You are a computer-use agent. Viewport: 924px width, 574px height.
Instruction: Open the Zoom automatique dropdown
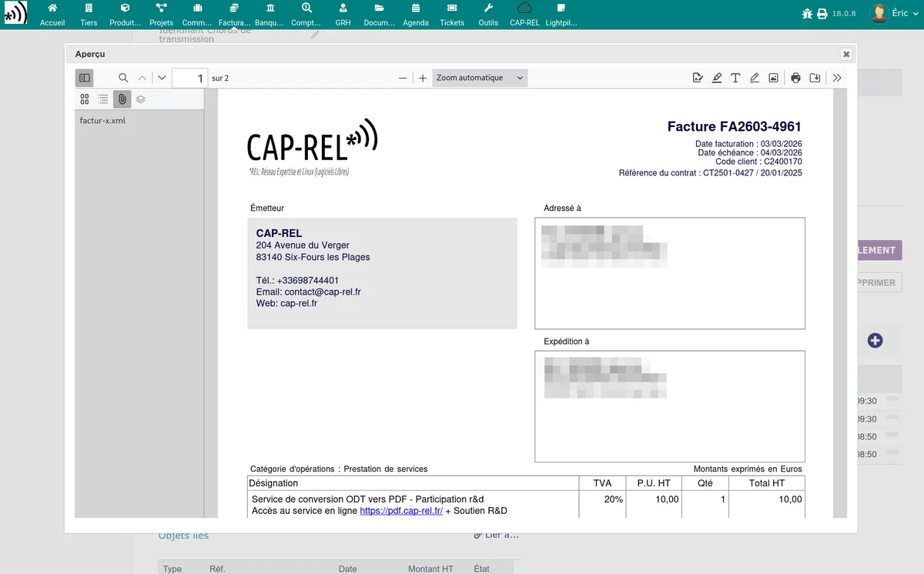(x=480, y=78)
